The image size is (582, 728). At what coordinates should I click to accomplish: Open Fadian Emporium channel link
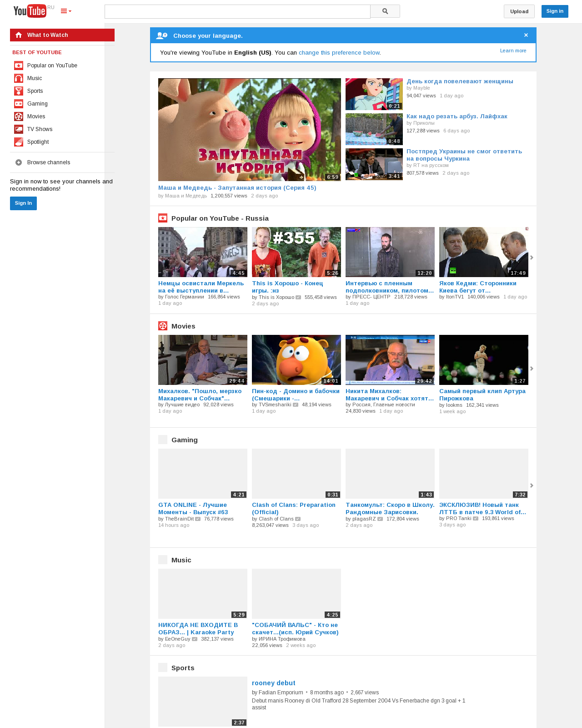[281, 693]
